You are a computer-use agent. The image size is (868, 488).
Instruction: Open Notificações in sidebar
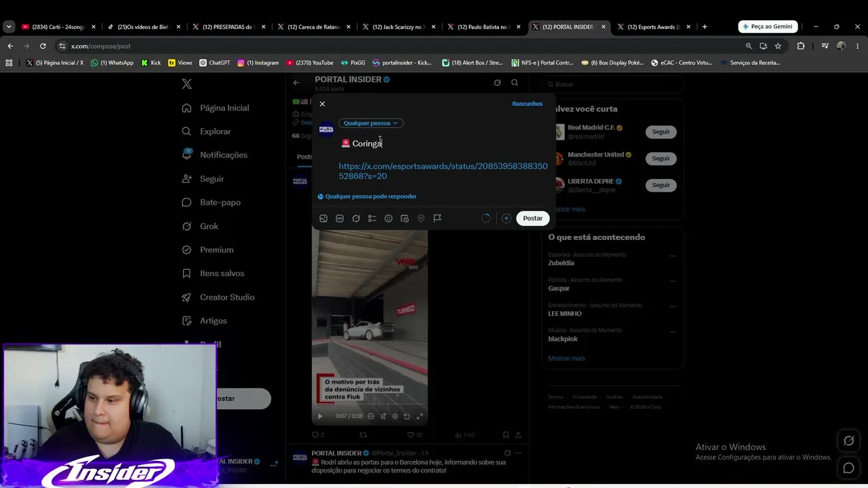point(215,155)
